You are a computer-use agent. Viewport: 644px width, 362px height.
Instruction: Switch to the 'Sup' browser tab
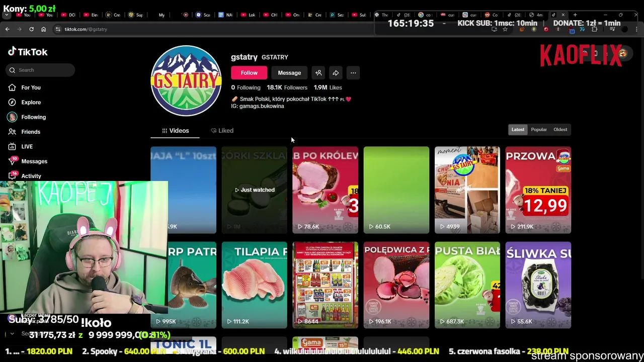click(x=135, y=15)
